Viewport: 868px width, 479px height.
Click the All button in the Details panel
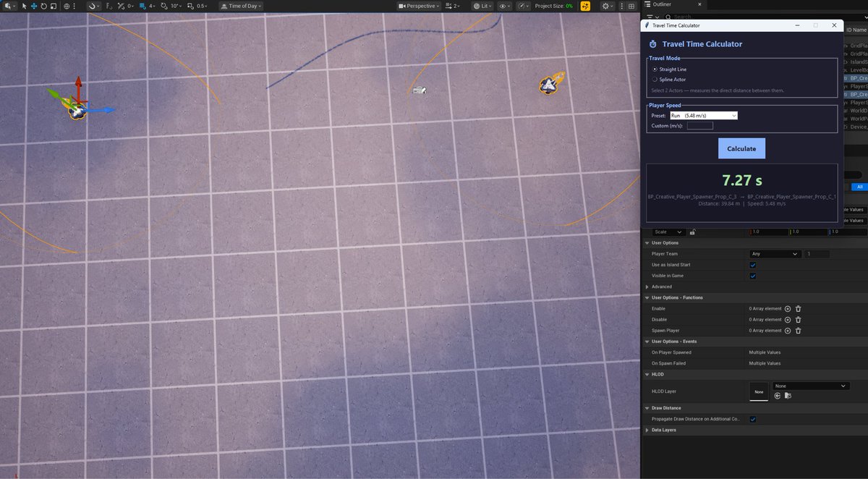(859, 186)
